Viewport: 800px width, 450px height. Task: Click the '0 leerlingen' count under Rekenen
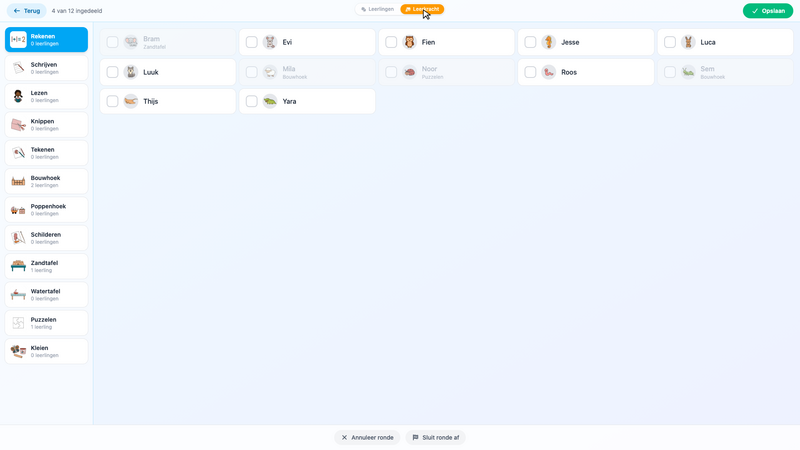tap(44, 44)
